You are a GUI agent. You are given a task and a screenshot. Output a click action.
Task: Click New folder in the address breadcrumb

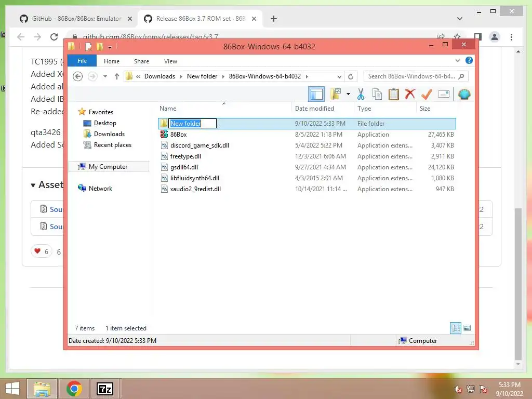(202, 76)
